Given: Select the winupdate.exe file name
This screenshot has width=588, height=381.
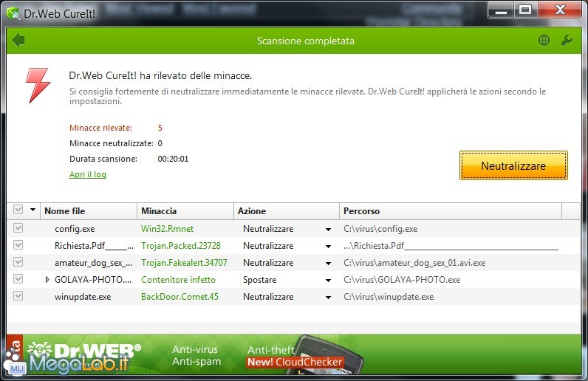Looking at the screenshot, I should point(83,297).
